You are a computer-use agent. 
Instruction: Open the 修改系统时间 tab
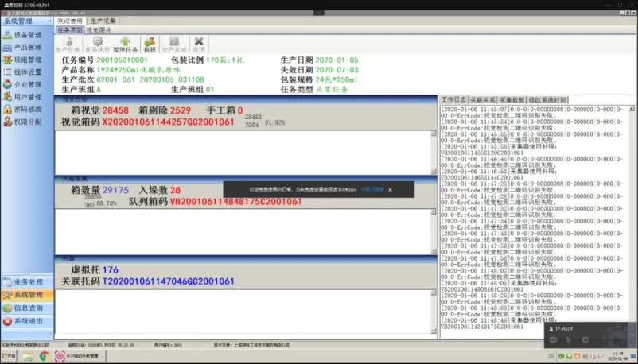pos(548,99)
